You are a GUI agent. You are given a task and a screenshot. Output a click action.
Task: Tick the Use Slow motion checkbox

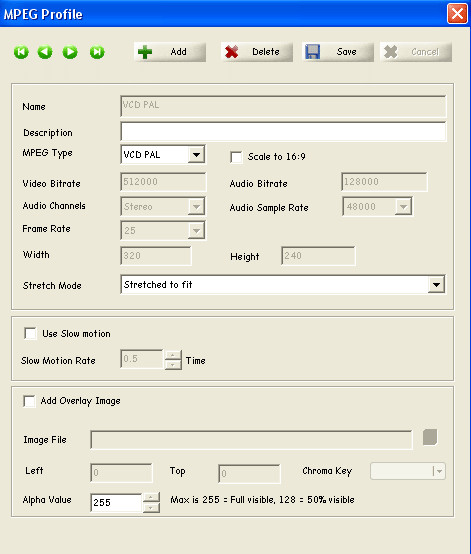(x=30, y=333)
